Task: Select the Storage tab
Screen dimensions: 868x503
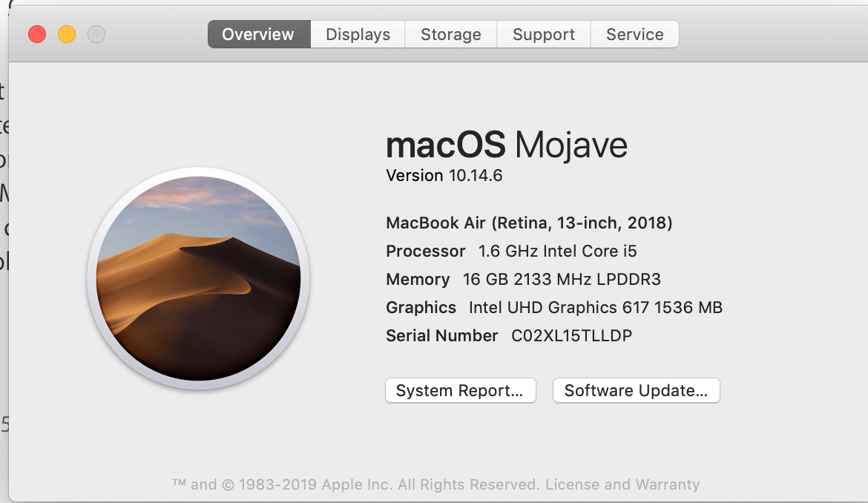Action: coord(450,35)
